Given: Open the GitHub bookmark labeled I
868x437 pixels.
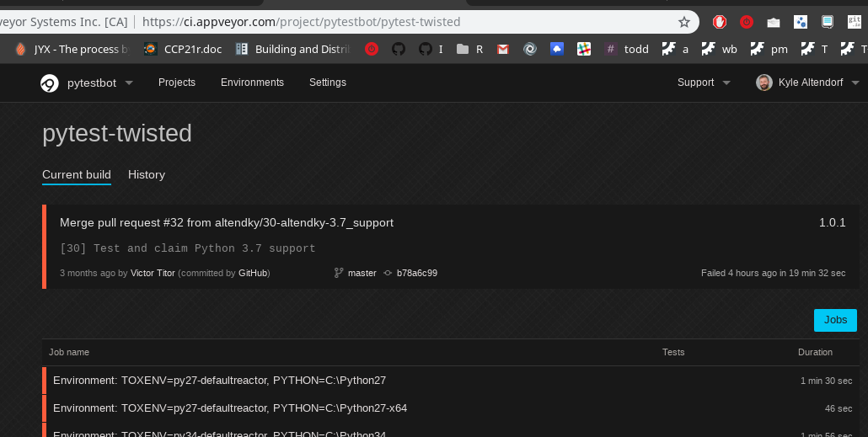Looking at the screenshot, I should click(x=431, y=49).
